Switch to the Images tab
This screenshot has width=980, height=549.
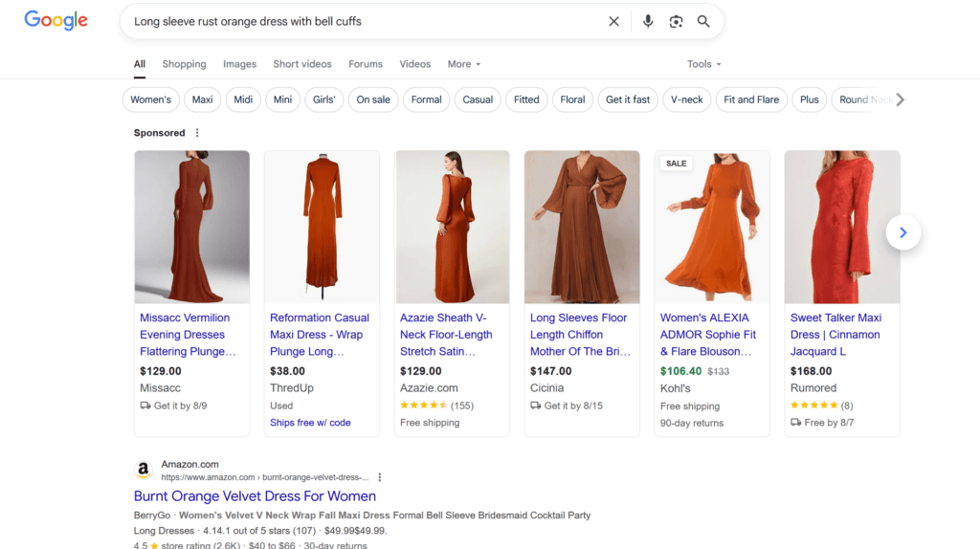tap(239, 64)
